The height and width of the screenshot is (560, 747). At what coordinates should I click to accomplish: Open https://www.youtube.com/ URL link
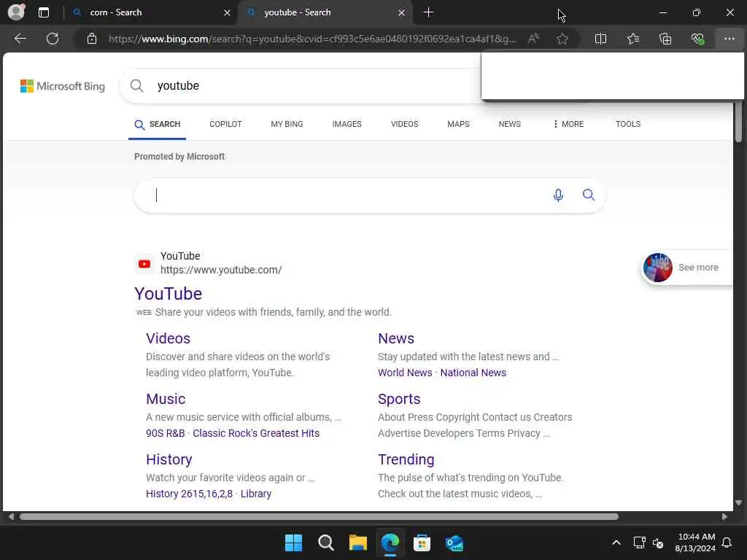(221, 270)
